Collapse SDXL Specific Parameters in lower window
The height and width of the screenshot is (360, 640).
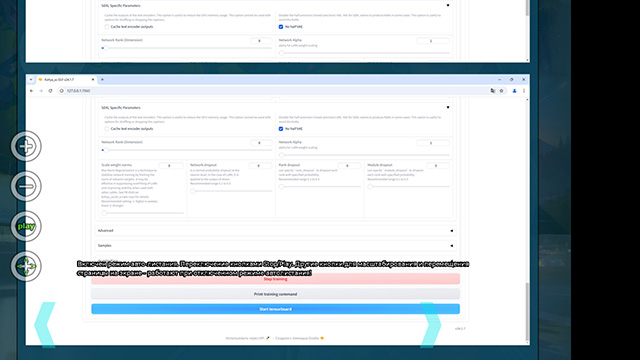448,108
